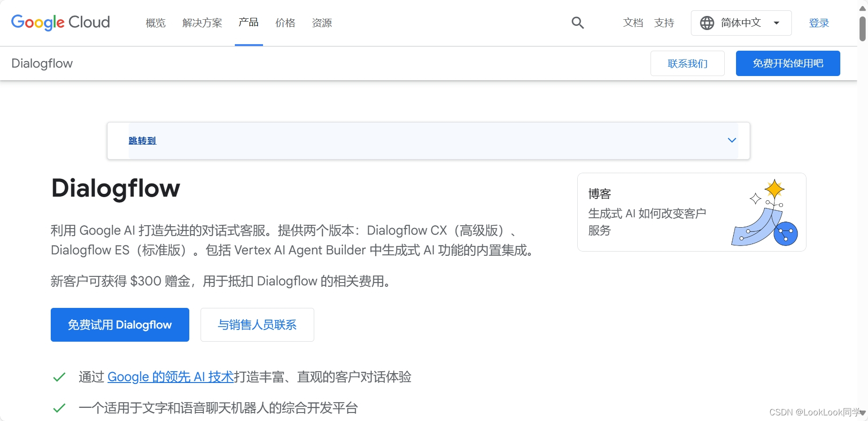Click the Dialogflow subheader title
Image resolution: width=868 pixels, height=421 pixels.
point(42,63)
